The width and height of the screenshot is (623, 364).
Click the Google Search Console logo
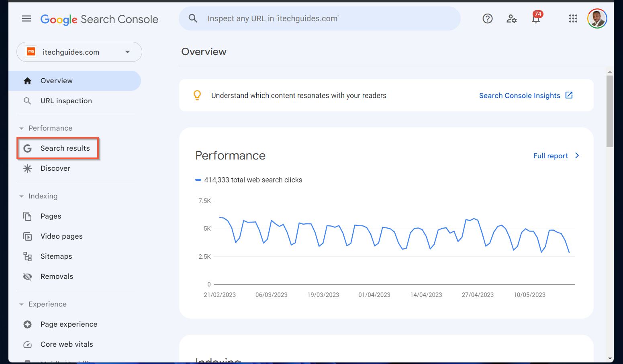[x=99, y=19]
